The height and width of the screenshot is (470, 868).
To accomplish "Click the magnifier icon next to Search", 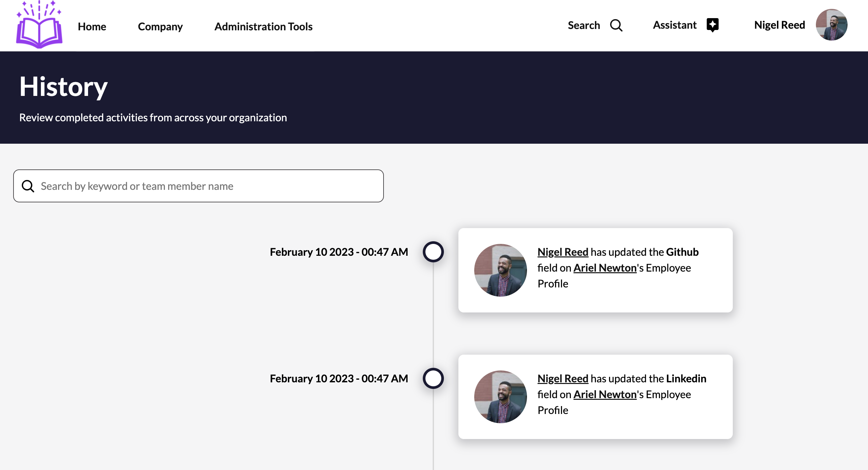I will point(616,25).
